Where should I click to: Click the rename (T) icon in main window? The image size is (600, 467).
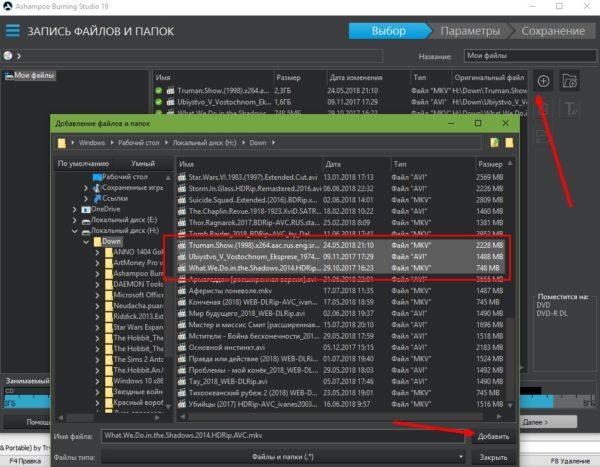tap(569, 109)
